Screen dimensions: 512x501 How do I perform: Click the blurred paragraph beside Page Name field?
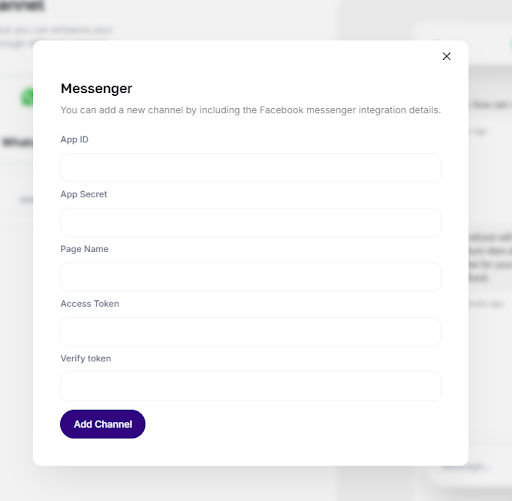490,257
